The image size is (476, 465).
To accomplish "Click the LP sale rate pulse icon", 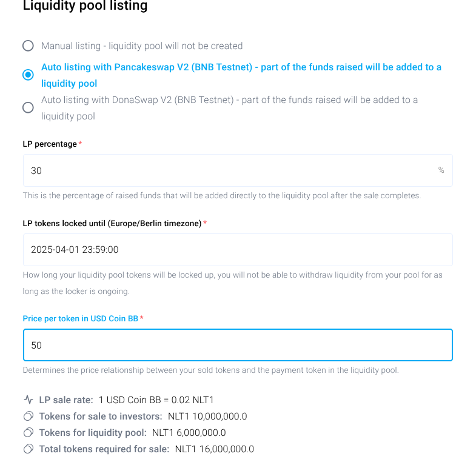I will coord(28,400).
